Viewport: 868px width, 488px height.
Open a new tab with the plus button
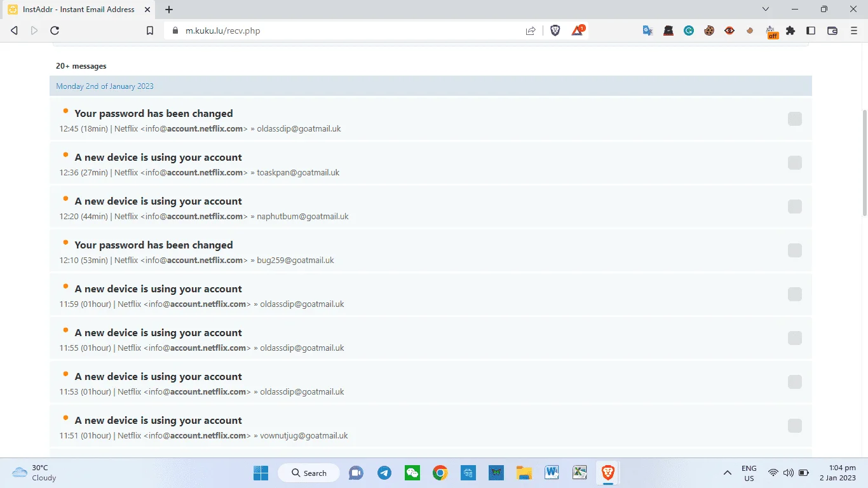pyautogui.click(x=169, y=10)
